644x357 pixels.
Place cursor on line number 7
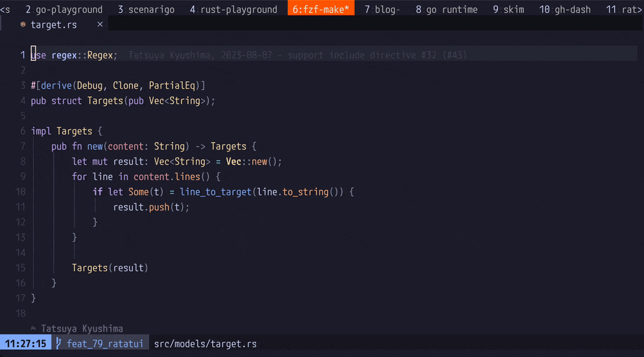coord(23,146)
